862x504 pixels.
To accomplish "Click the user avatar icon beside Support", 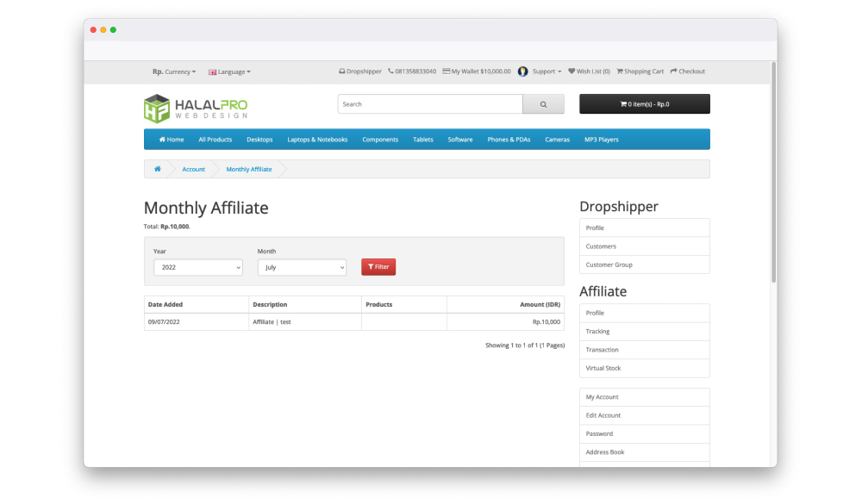I will pos(522,72).
